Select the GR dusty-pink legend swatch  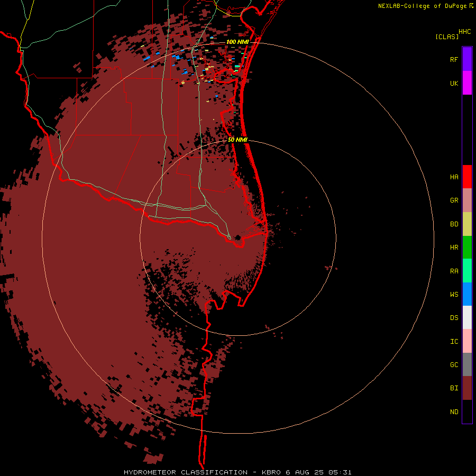[467, 200]
